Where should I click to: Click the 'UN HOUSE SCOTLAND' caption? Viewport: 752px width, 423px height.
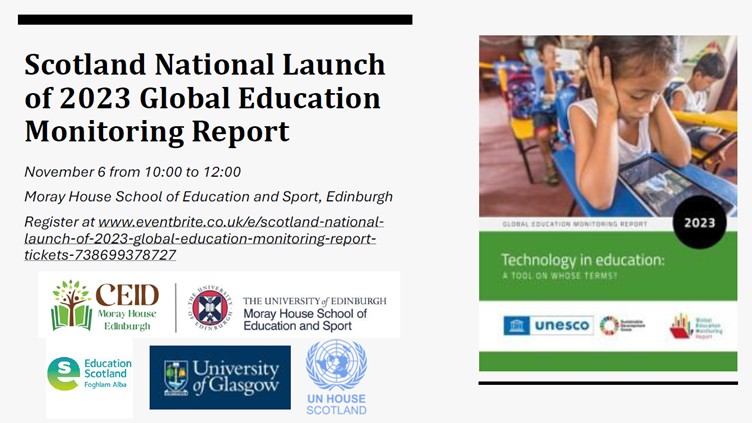click(x=337, y=405)
